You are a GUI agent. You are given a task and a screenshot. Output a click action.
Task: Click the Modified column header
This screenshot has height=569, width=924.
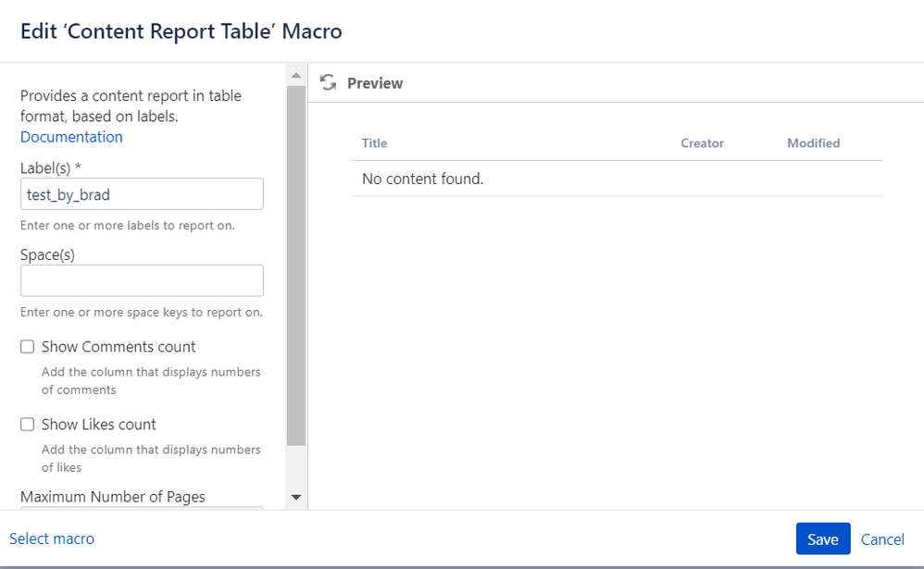(x=813, y=143)
